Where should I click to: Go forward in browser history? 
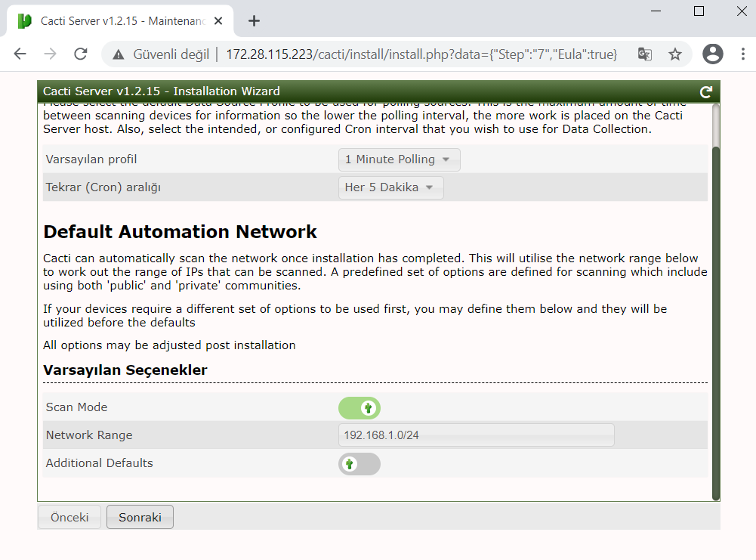click(x=50, y=54)
